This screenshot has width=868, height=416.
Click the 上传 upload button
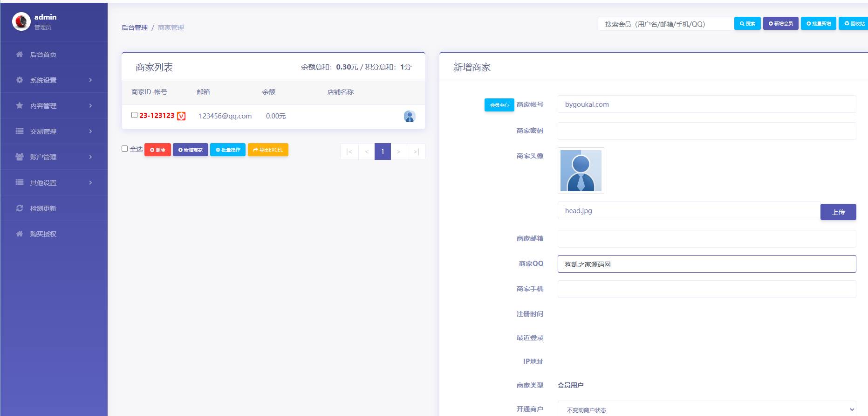pos(838,212)
